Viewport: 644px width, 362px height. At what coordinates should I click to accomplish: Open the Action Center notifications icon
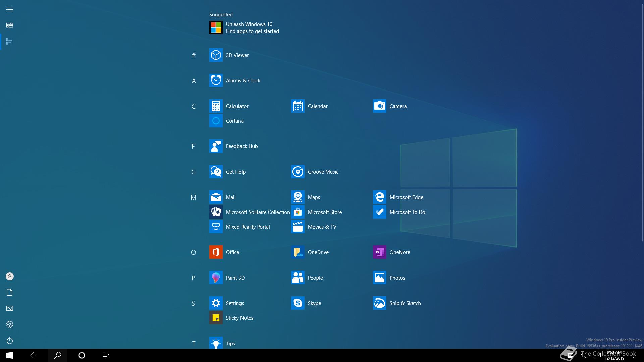(633, 355)
